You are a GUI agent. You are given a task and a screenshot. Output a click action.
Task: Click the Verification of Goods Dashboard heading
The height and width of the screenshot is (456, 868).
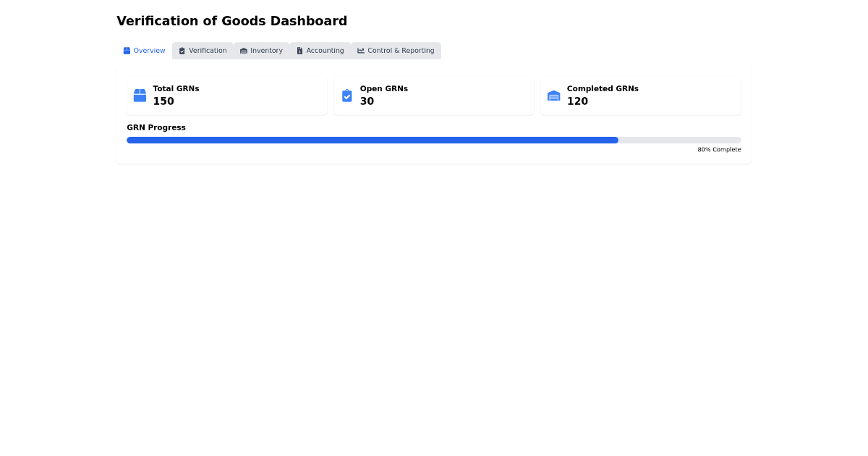point(231,21)
